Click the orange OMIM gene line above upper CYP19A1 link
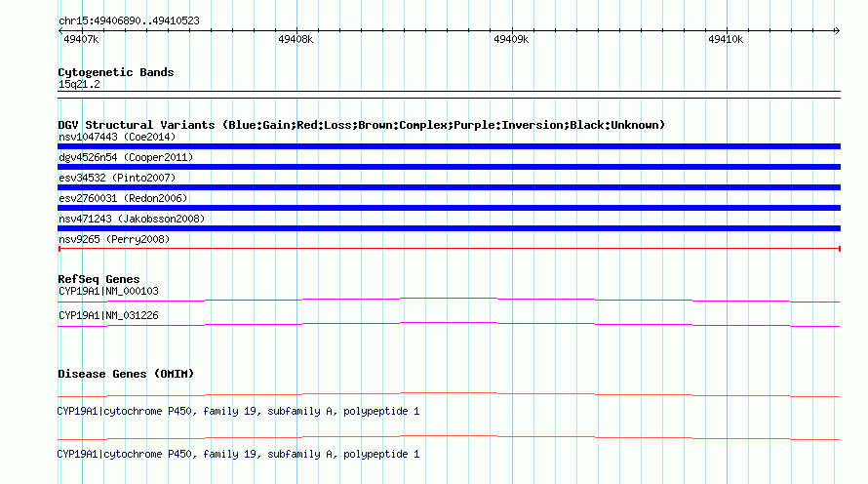 click(x=449, y=394)
